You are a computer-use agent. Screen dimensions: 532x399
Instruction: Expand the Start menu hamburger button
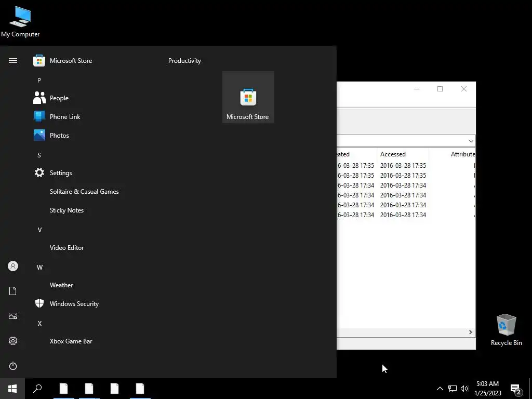tap(13, 61)
